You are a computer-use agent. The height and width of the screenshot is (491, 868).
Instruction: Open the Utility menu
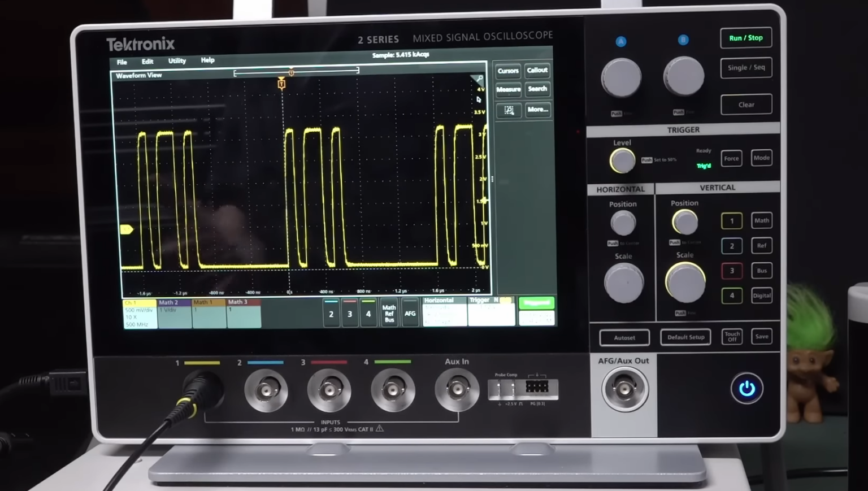176,60
